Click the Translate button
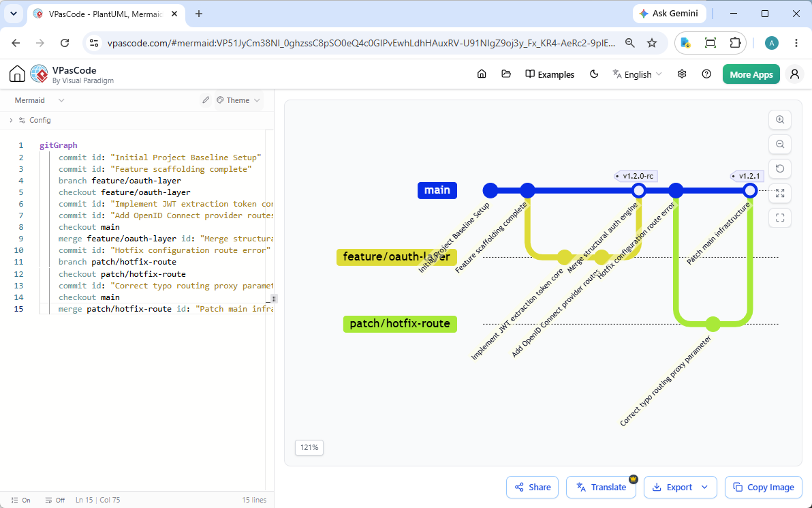 click(x=601, y=488)
